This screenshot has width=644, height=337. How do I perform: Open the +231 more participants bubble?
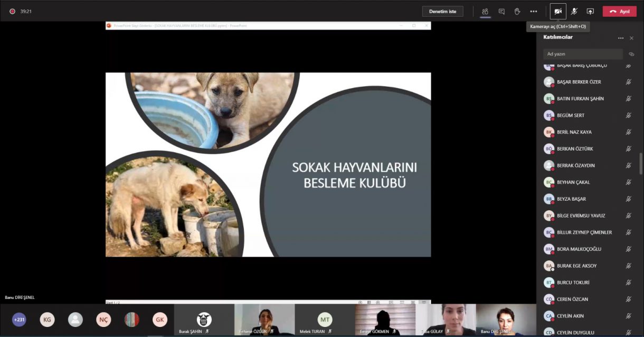click(19, 320)
